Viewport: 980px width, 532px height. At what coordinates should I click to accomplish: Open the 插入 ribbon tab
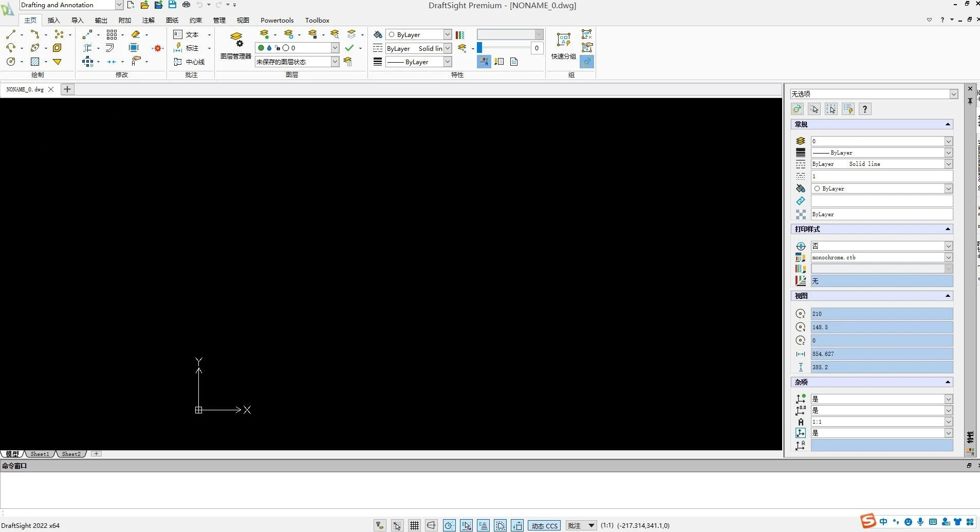[x=53, y=21]
